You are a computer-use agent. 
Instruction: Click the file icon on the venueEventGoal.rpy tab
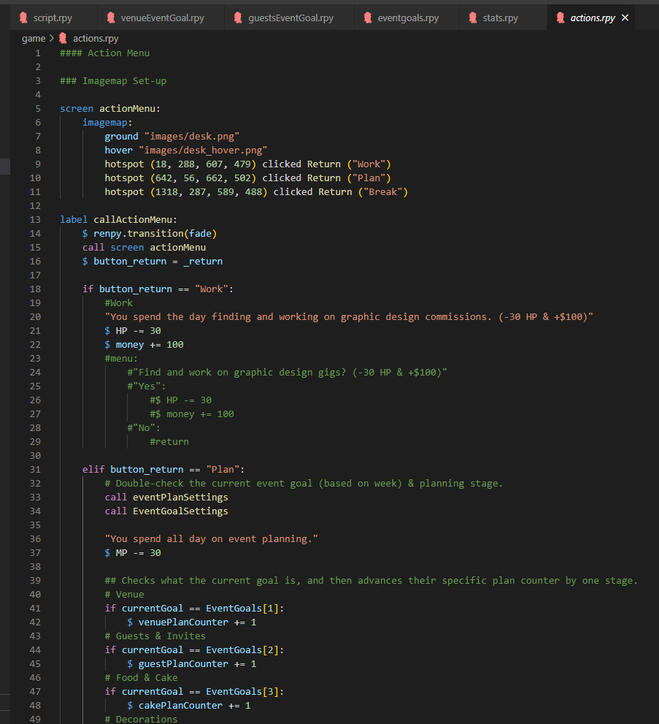pyautogui.click(x=110, y=18)
